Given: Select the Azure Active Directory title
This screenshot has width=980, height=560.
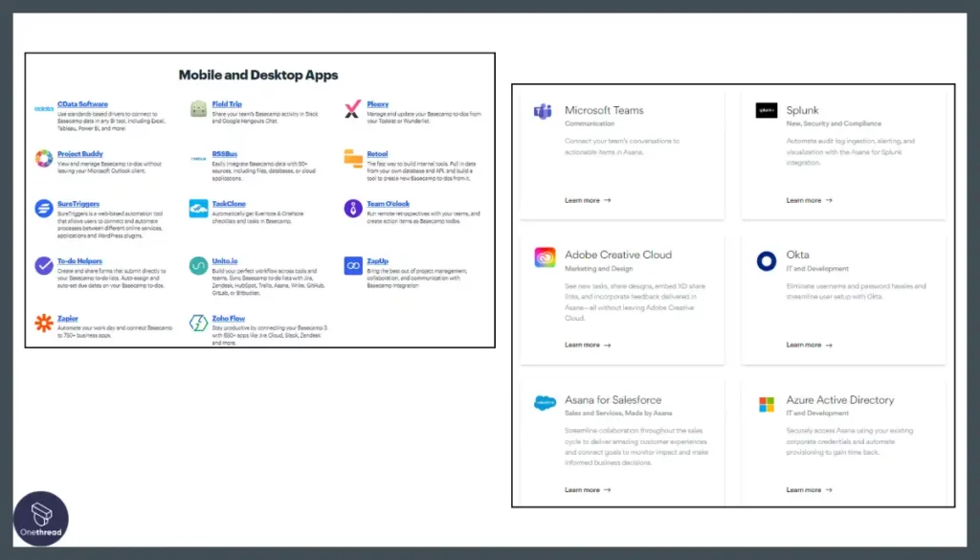Looking at the screenshot, I should 840,400.
